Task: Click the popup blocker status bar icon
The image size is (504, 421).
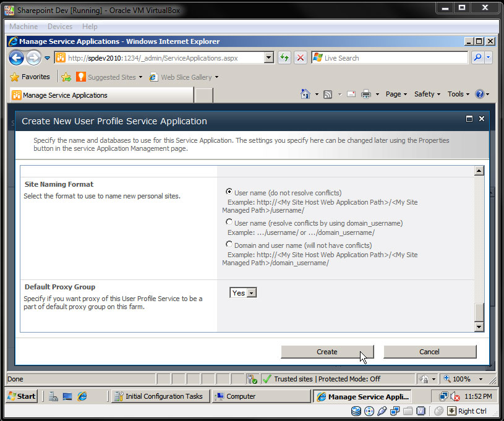Action: (252, 379)
